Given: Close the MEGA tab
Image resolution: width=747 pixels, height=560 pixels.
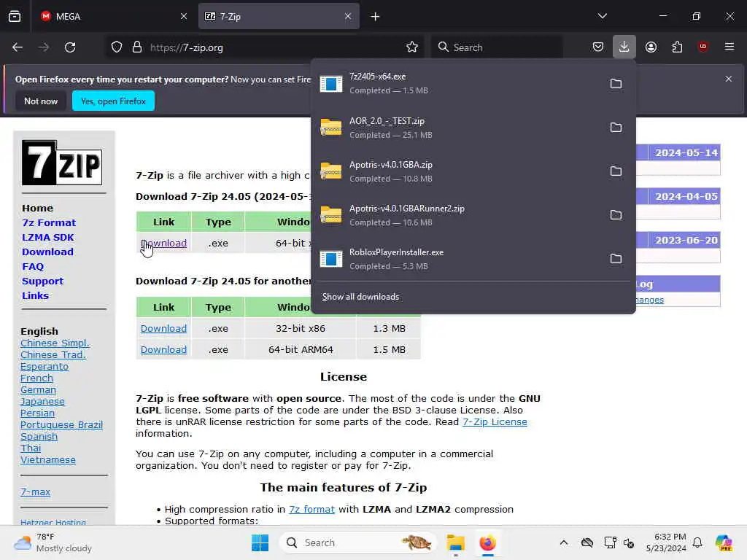Looking at the screenshot, I should coord(183,16).
